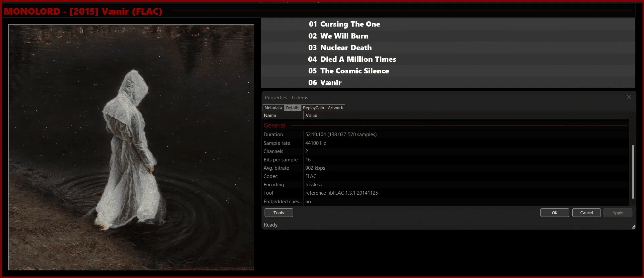Switch to the Metadata tab
This screenshot has width=644, height=278.
tap(273, 108)
